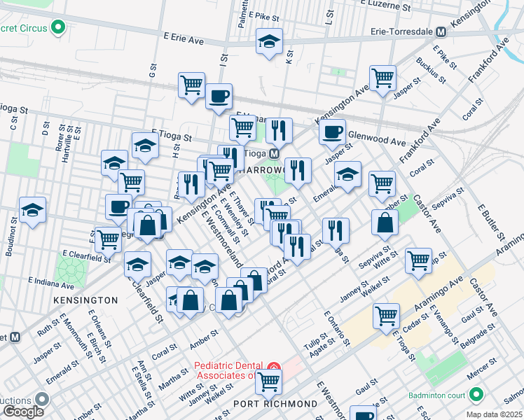The width and height of the screenshot is (524, 420).
Task: Open the Google logo link
Action: tap(23, 412)
